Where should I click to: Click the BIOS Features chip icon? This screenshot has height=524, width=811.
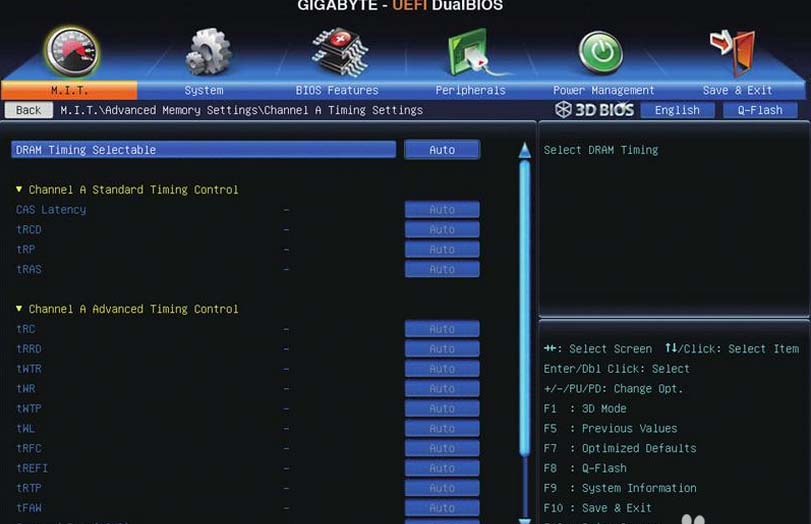pos(340,52)
